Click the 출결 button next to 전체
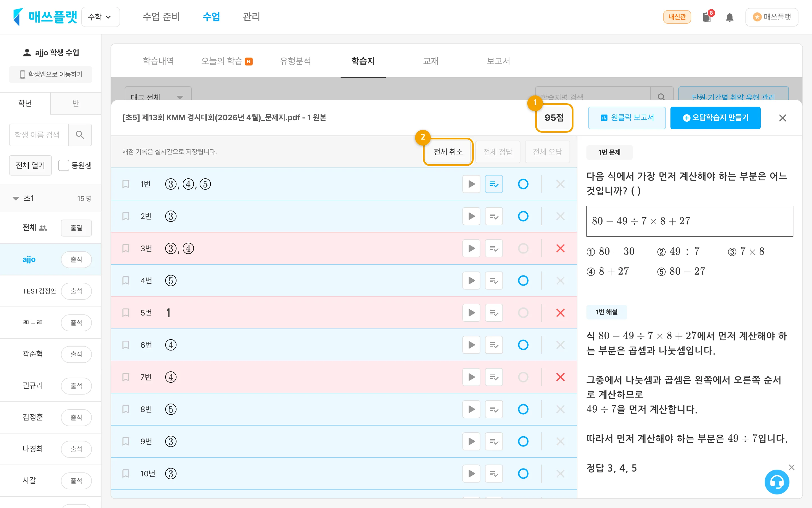 76,228
